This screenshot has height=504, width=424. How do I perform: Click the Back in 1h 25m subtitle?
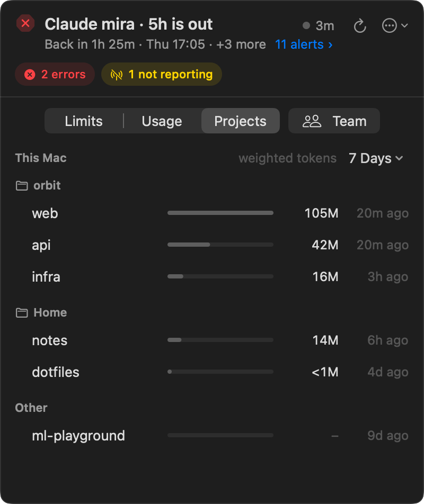coord(155,44)
